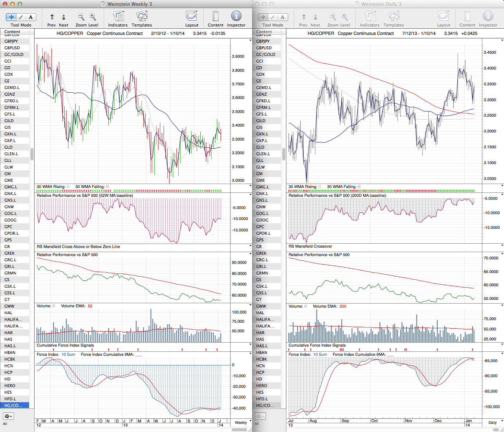Click the Prev arrow in Weekly toolbar
Screen dimensions: 504x432
pos(52,17)
